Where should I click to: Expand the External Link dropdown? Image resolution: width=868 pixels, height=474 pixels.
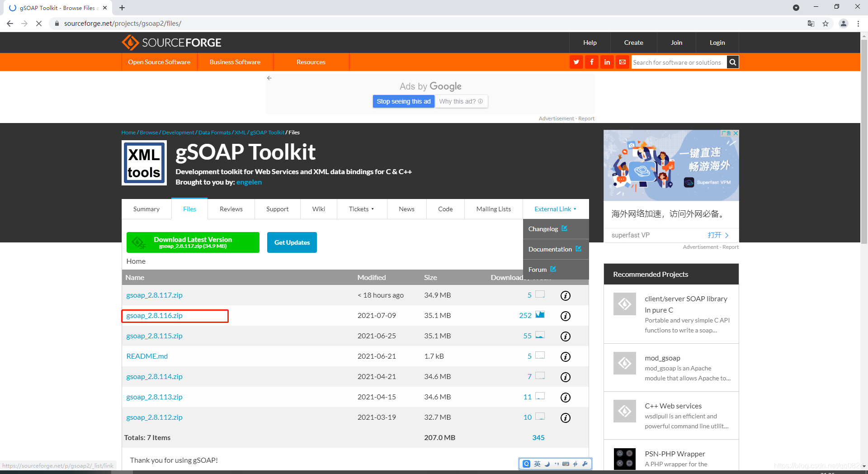click(555, 209)
